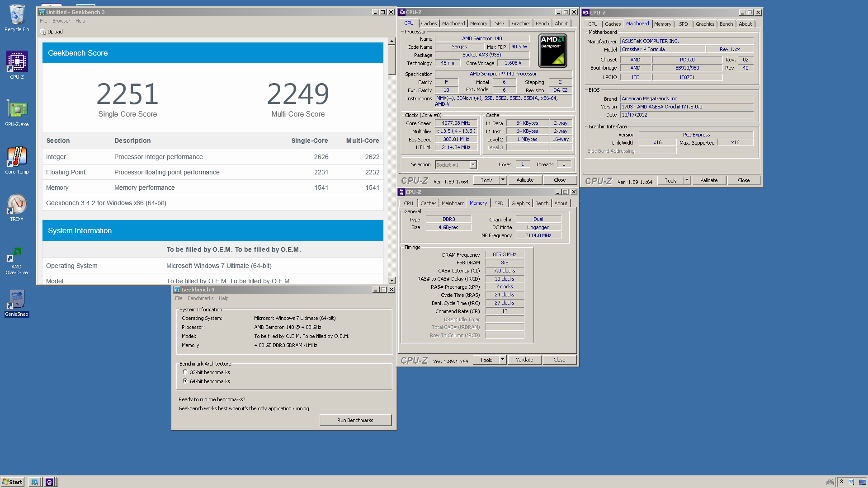Click the Integer row in score table
Image resolution: width=868 pixels, height=488 pixels.
[213, 157]
